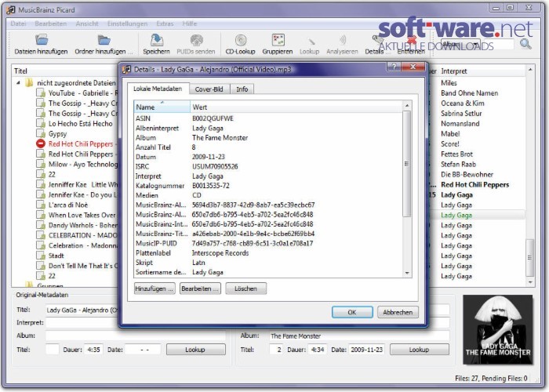Screen dimensions: 549x392
Task: Click the Details toolbar icon
Action: coord(376,40)
